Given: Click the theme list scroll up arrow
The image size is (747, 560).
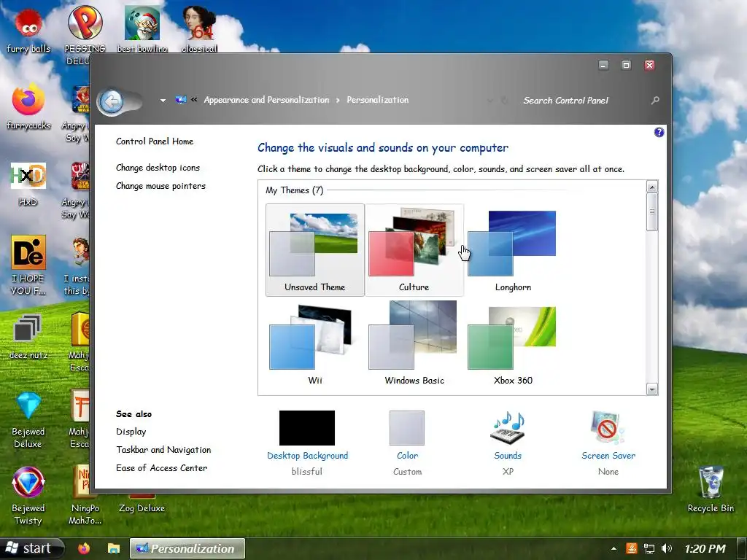Looking at the screenshot, I should (652, 186).
